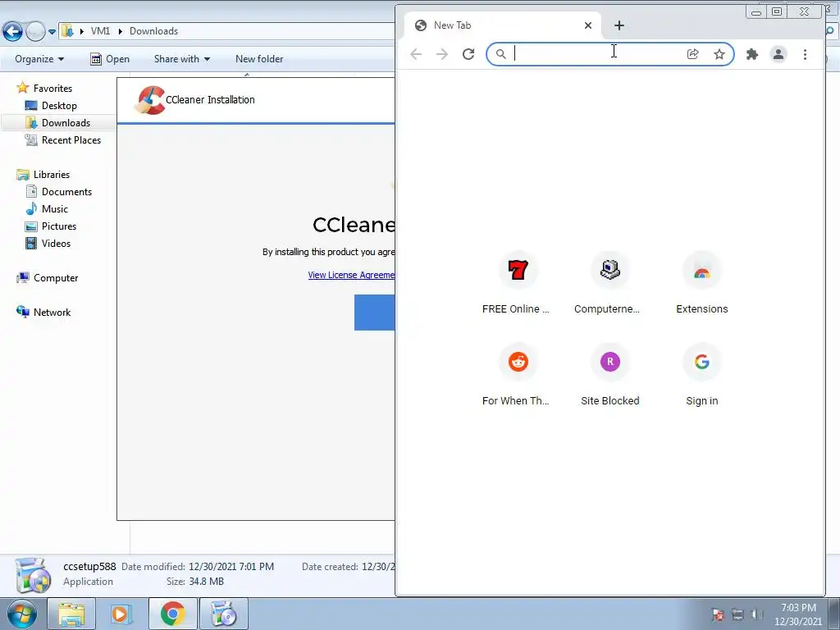
Task: Switch to Chrome from the taskbar
Action: coord(172,614)
